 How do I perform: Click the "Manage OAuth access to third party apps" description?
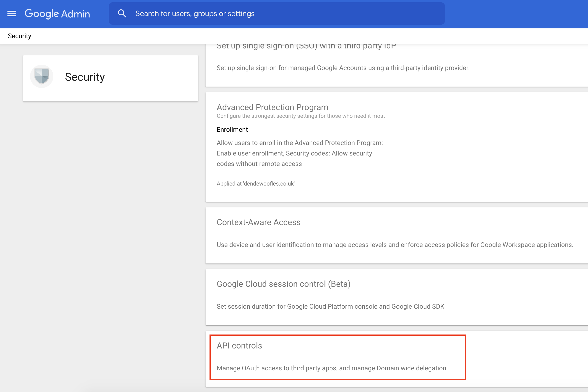(x=331, y=368)
